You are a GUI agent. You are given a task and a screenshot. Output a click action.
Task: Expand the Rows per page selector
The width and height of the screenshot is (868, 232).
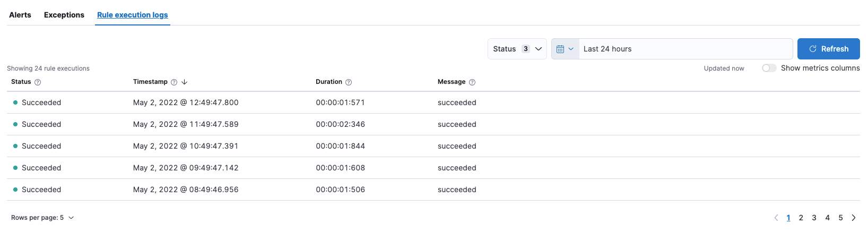(x=42, y=218)
